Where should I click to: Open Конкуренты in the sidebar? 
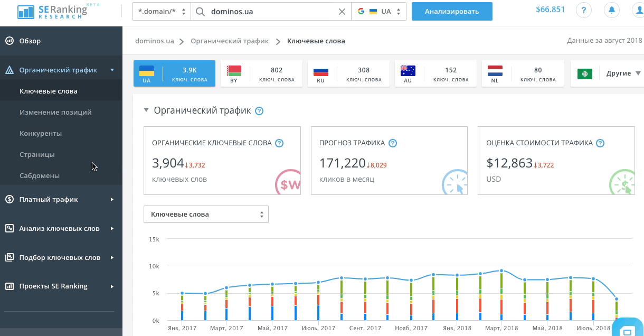click(41, 133)
